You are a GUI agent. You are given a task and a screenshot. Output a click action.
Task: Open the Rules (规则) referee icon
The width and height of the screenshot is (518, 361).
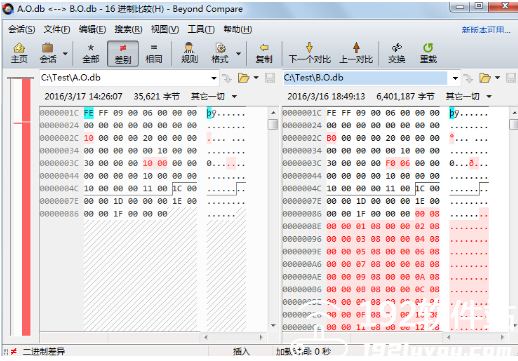(x=189, y=53)
